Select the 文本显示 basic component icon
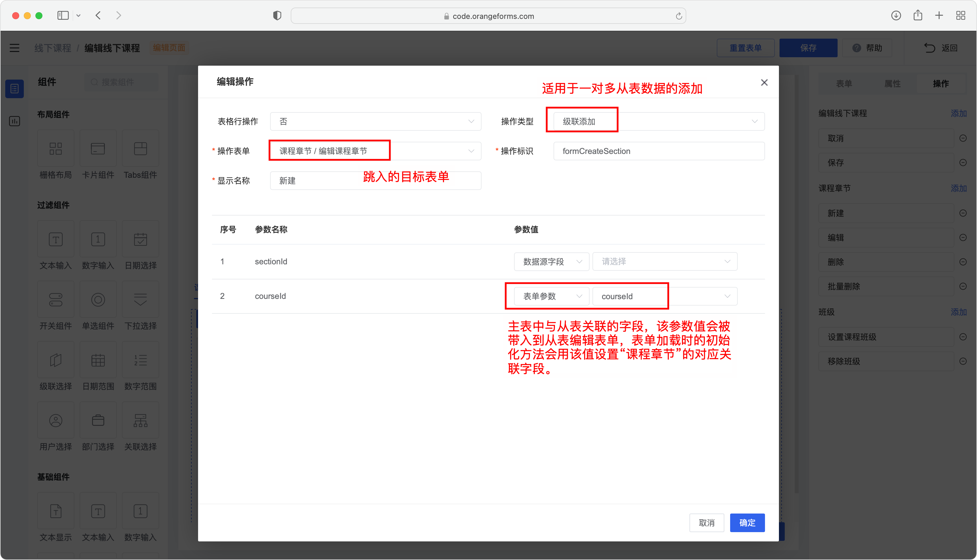 pyautogui.click(x=55, y=511)
